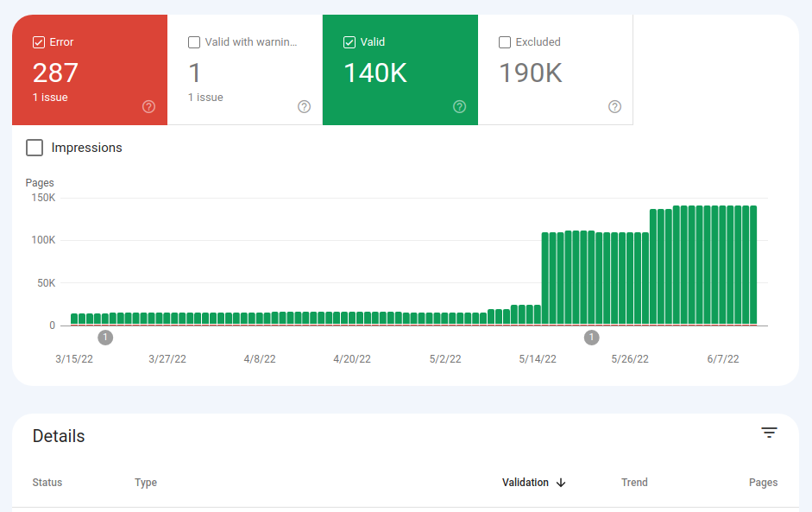Click annotation marker near 5/26/22
The image size is (812, 512).
(x=592, y=338)
